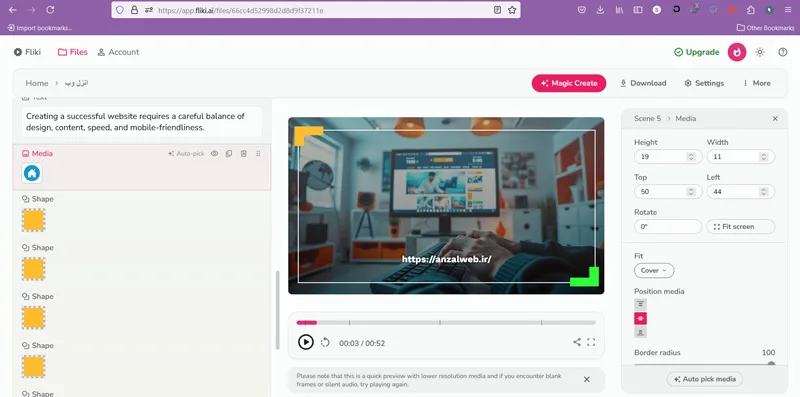Screen dimensions: 800x397
Task: Click the Left input field
Action: pyautogui.click(x=740, y=192)
